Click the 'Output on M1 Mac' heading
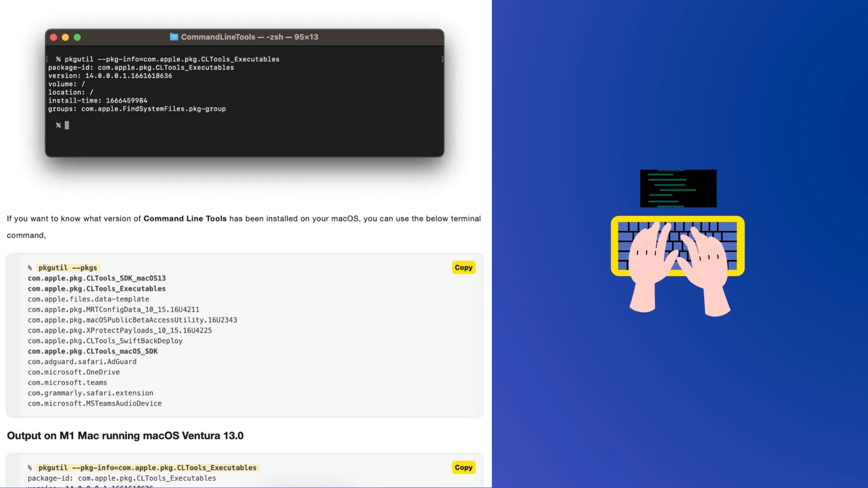 [x=125, y=436]
